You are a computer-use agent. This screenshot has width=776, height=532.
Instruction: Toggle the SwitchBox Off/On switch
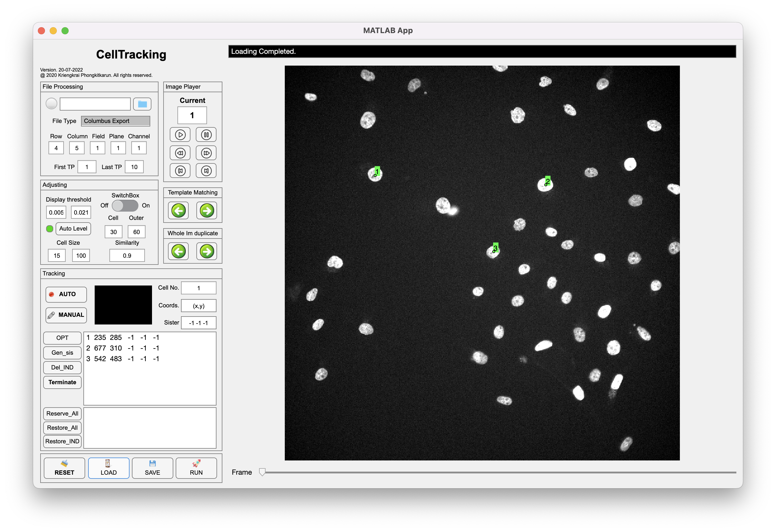[x=125, y=206]
